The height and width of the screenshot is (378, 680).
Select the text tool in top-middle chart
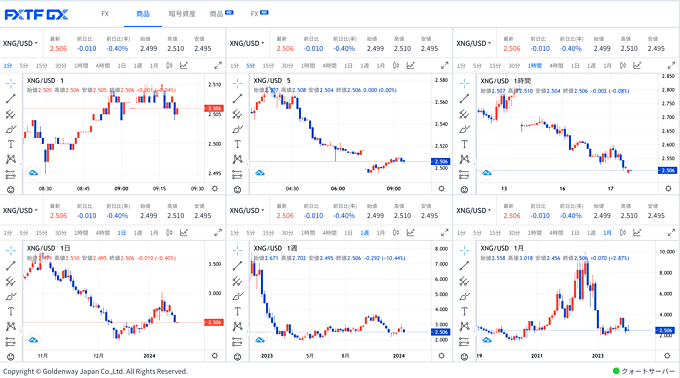click(237, 144)
